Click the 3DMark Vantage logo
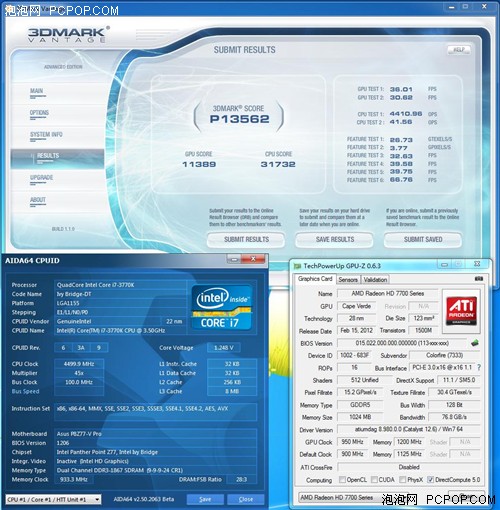The height and width of the screenshot is (510, 500). [69, 35]
